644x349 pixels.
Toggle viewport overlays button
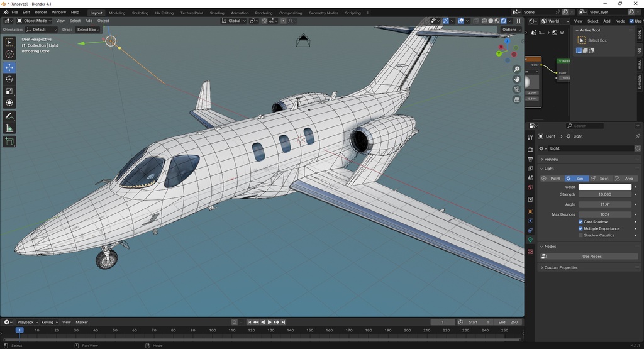tap(461, 21)
